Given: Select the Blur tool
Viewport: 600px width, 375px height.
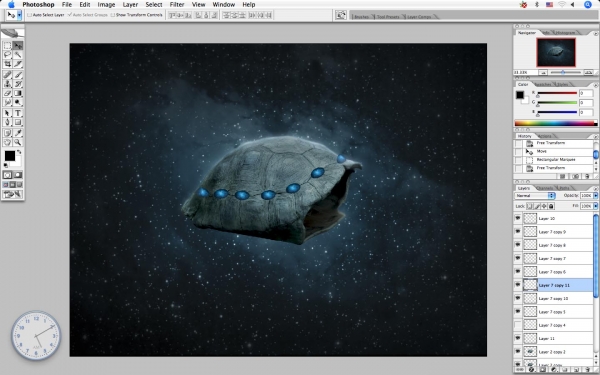Looking at the screenshot, I should [7, 102].
